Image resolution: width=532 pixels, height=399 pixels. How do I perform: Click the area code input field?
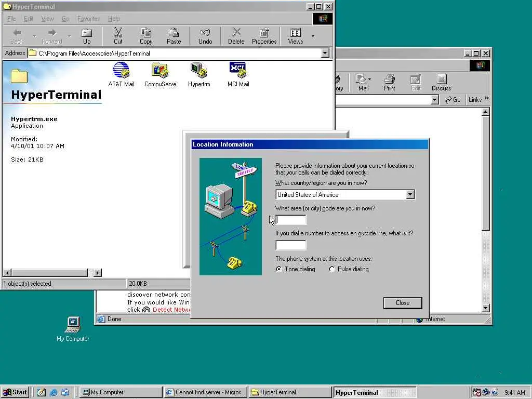(291, 220)
